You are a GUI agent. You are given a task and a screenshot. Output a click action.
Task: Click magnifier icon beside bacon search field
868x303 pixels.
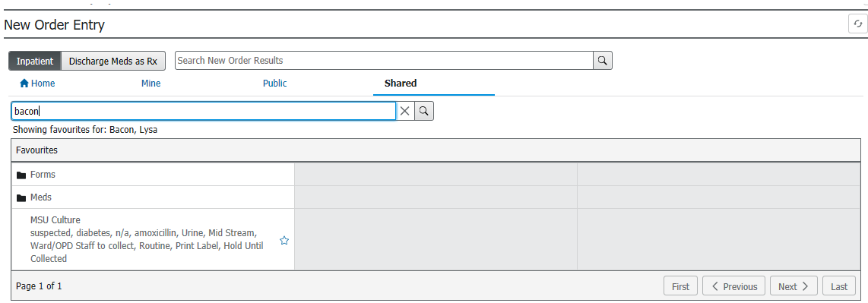pos(423,111)
